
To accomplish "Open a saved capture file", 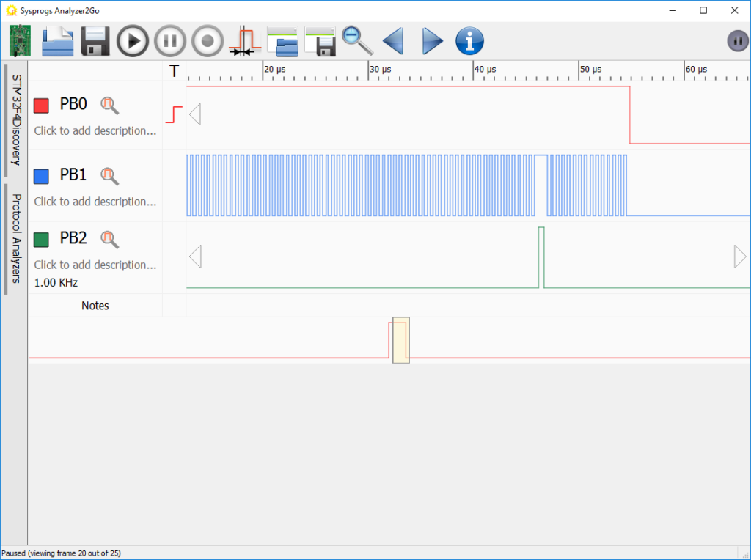I will pyautogui.click(x=57, y=40).
